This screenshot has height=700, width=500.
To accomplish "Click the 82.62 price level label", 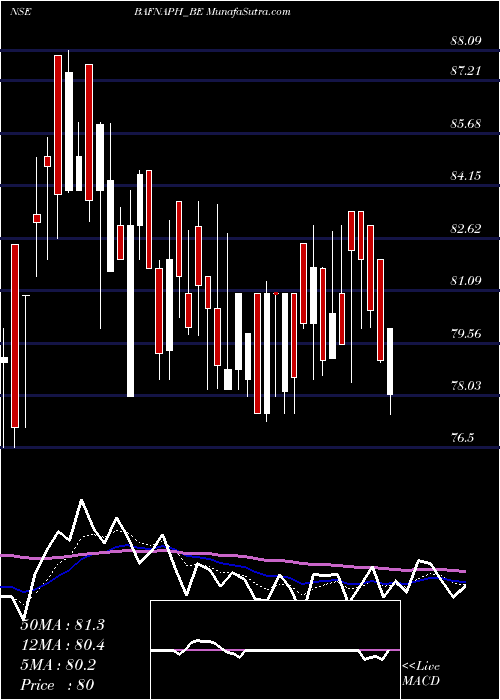I will coord(466,229).
